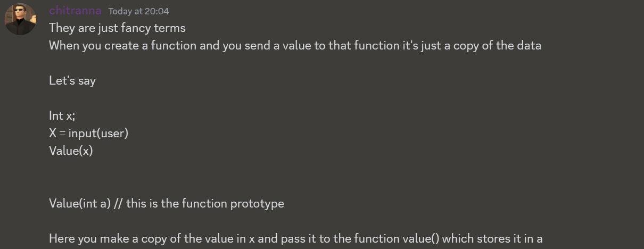This screenshot has height=249, width=644.
Task: Click the line 'They are just fancy terms'
Action: (x=117, y=28)
